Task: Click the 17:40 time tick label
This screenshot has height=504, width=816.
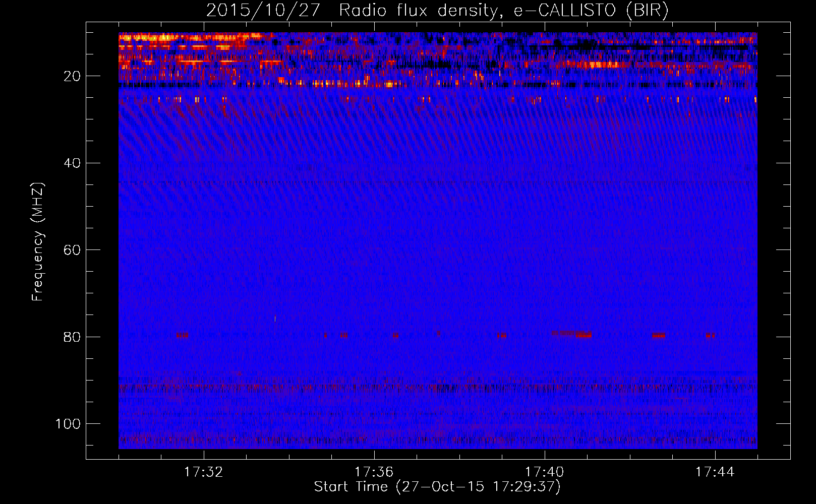Action: click(544, 472)
